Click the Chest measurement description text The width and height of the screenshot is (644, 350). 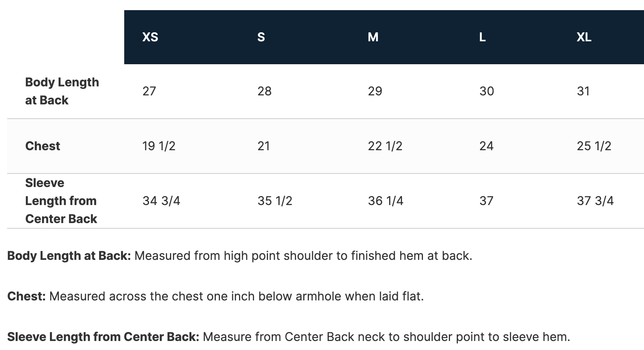click(236, 296)
